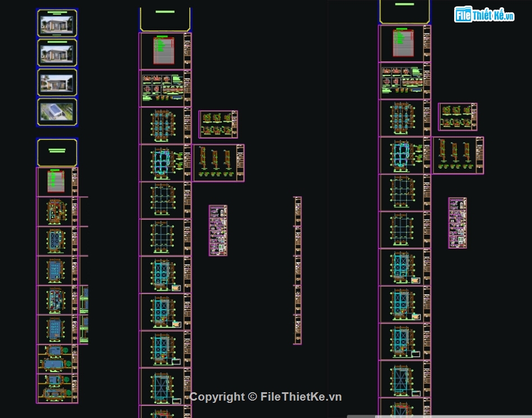Click the narrow vertical strip in the center
The width and height of the screenshot is (532, 418).
297,270
